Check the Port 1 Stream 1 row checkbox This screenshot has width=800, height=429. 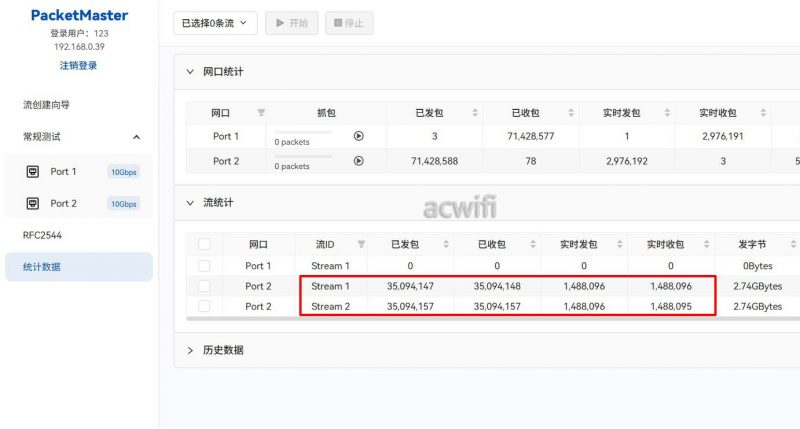205,266
